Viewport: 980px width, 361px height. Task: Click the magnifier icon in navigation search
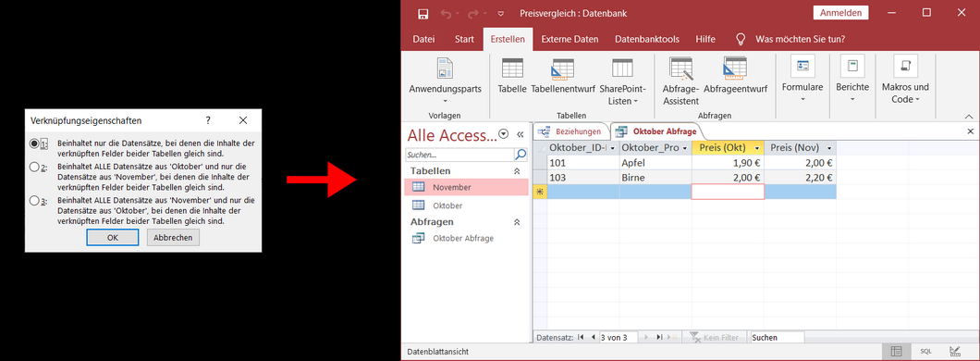point(520,154)
